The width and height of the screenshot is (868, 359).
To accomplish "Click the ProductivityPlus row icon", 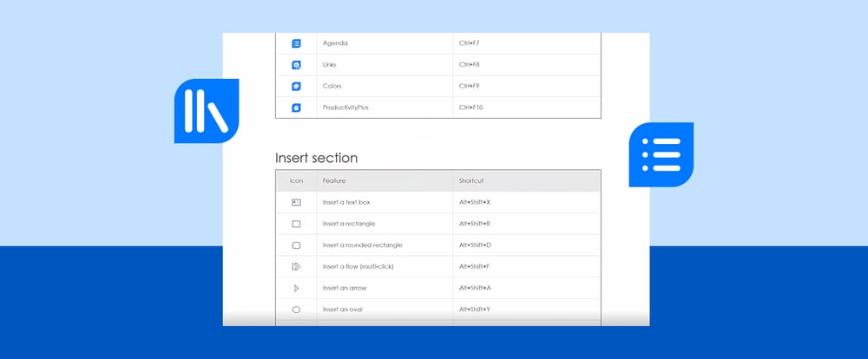I will (296, 108).
